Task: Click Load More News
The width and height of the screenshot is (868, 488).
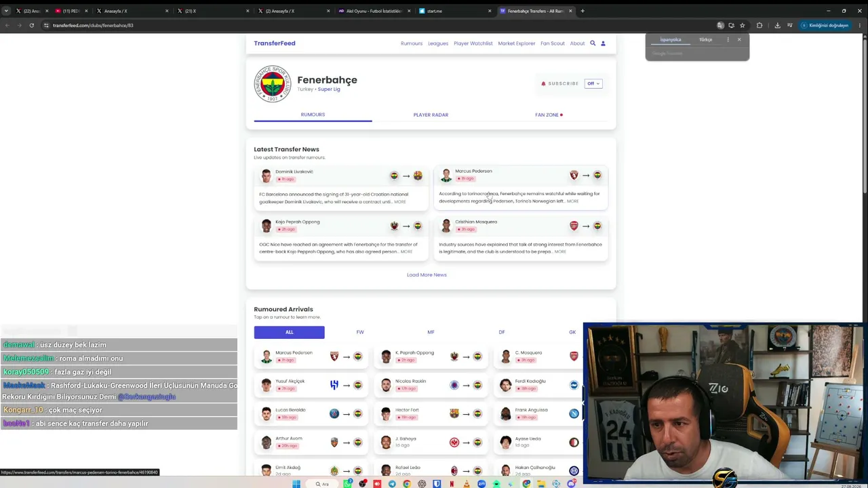Action: pyautogui.click(x=427, y=274)
